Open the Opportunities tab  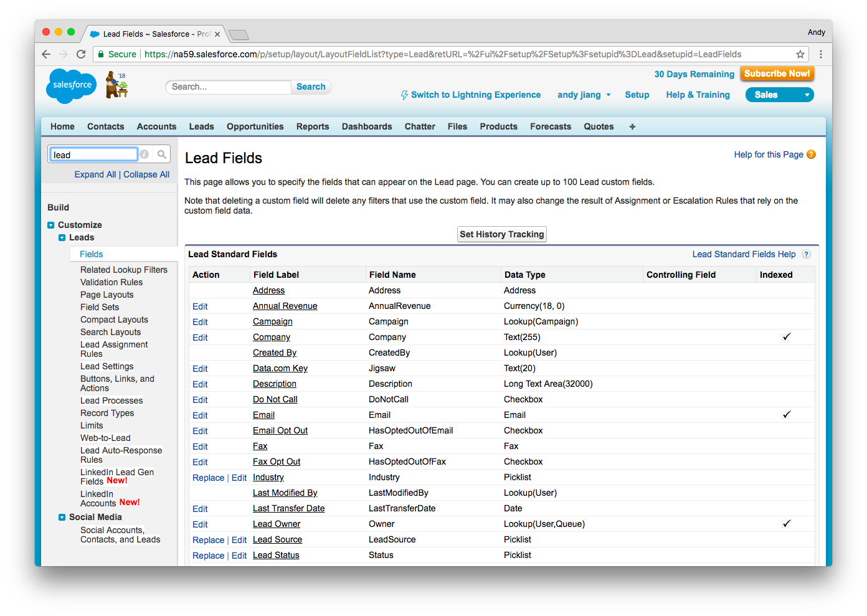pos(255,126)
